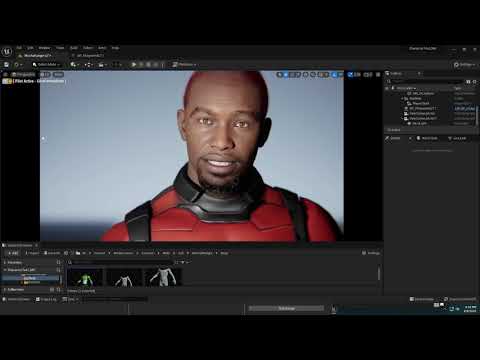Activate the Translate tool in the viewport

pyautogui.click(x=286, y=75)
